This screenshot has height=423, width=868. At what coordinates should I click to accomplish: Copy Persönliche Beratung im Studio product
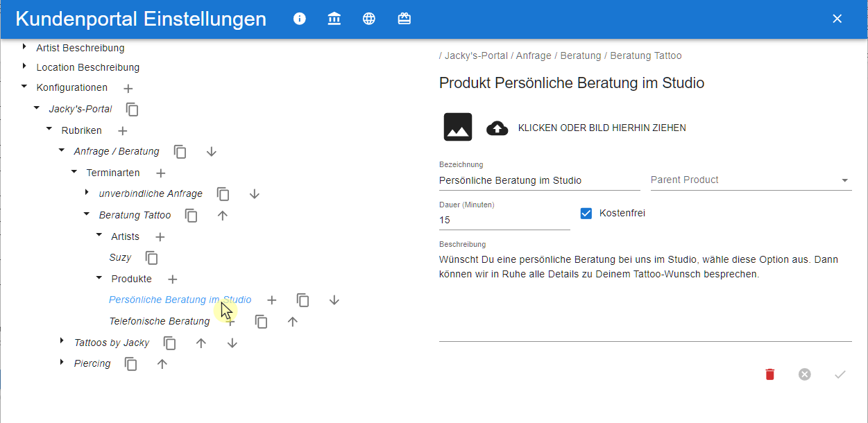click(x=303, y=300)
